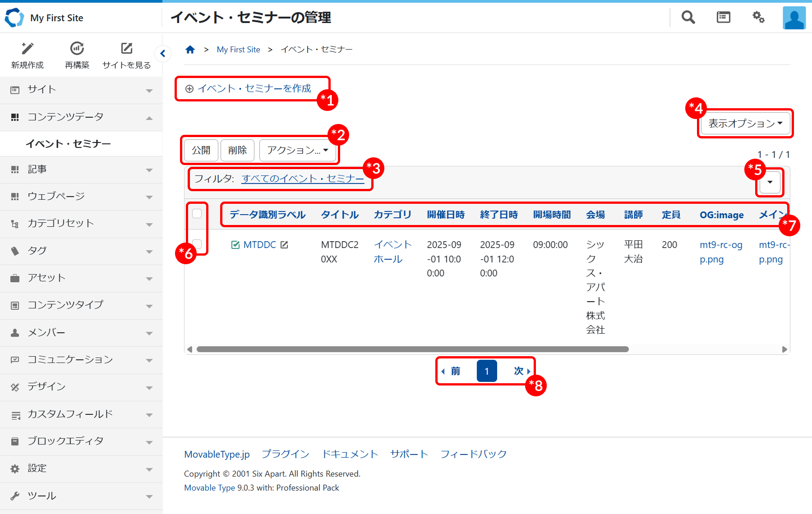Open the system settings gears icon
The image size is (812, 514).
tap(758, 18)
